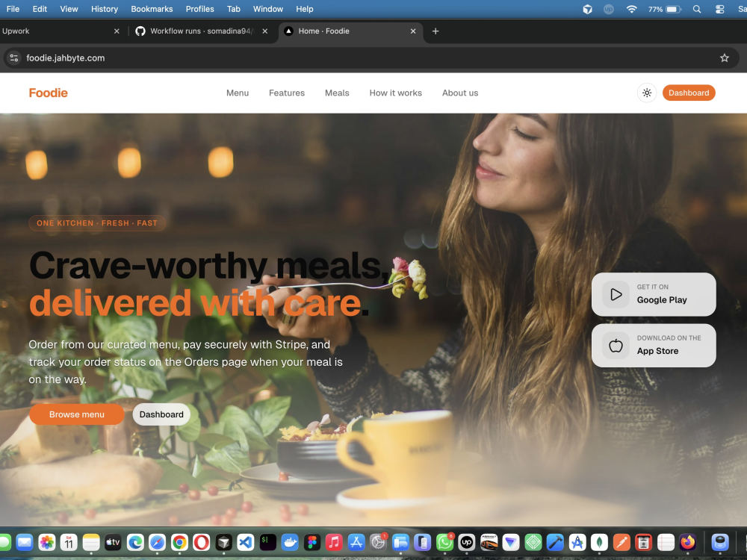Open the Window menu
Image resolution: width=747 pixels, height=560 pixels.
pyautogui.click(x=267, y=9)
